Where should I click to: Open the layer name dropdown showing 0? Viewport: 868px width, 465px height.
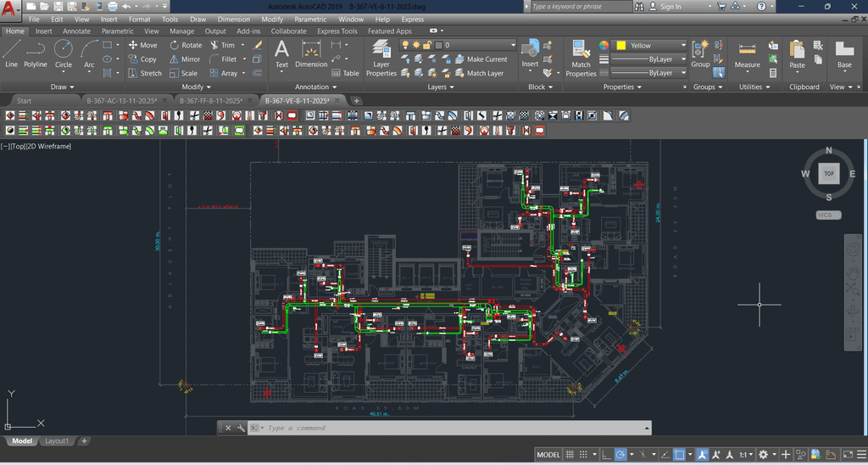(479, 45)
